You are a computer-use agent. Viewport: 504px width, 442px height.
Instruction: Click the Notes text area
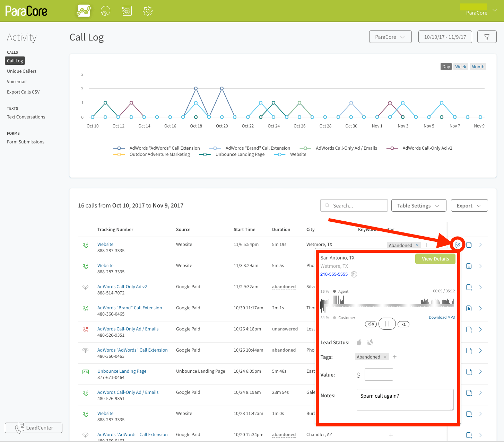point(405,400)
